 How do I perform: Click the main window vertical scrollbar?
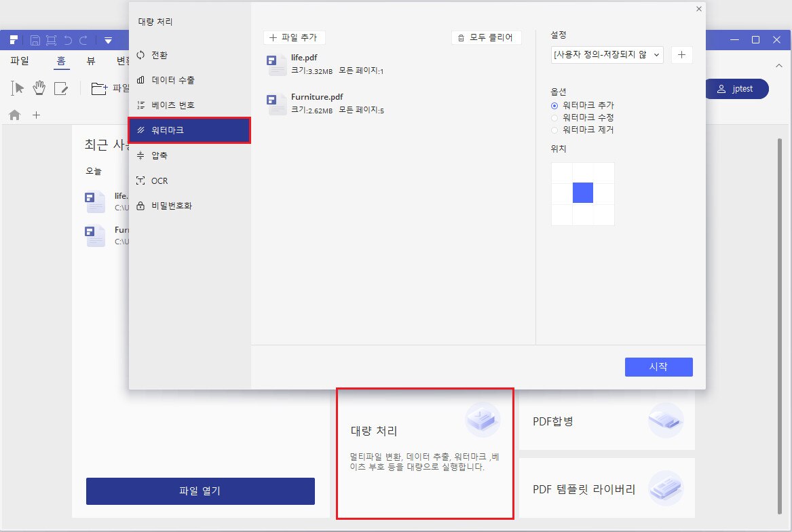(x=780, y=326)
